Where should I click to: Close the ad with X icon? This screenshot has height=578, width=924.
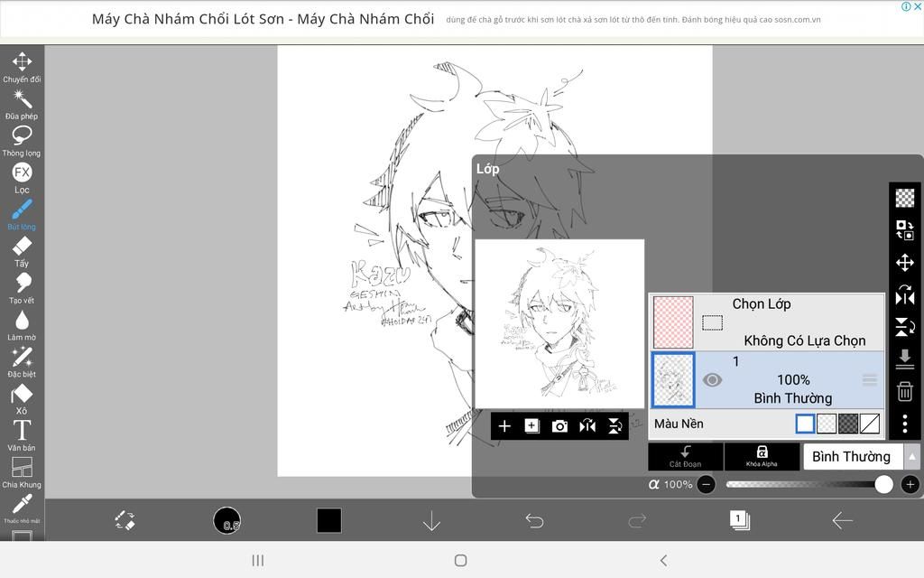tap(918, 6)
